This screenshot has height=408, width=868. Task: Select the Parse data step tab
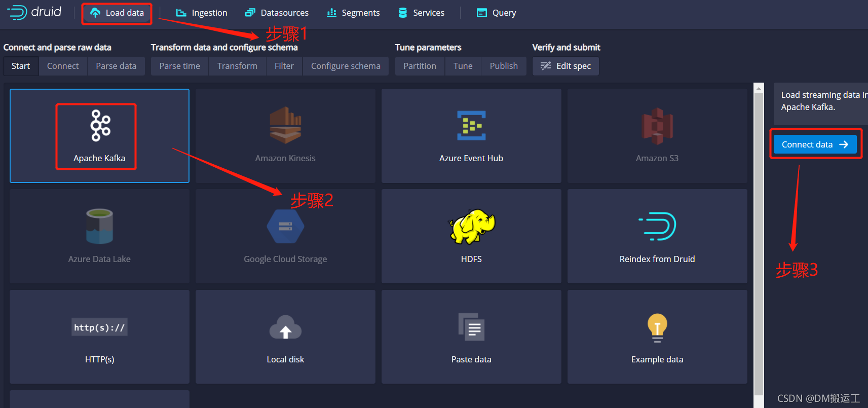tap(116, 66)
